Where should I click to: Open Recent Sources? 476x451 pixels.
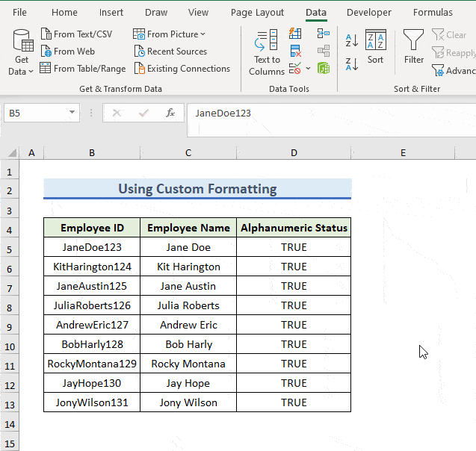pyautogui.click(x=170, y=52)
